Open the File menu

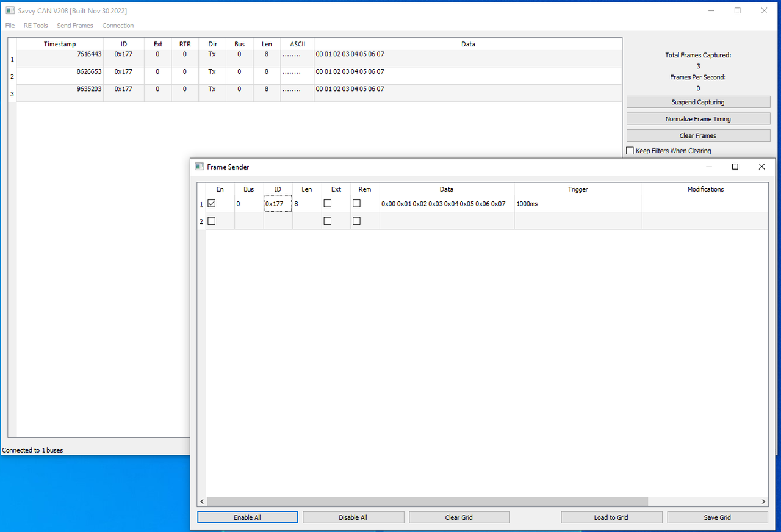click(x=10, y=26)
